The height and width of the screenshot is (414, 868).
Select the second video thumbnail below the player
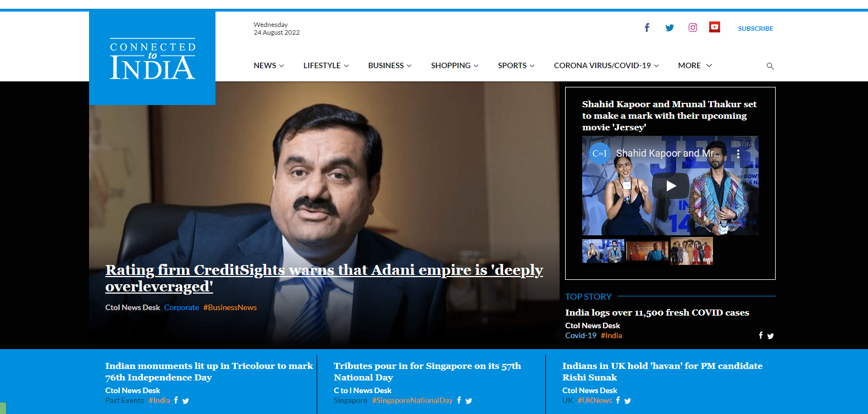[x=648, y=251]
